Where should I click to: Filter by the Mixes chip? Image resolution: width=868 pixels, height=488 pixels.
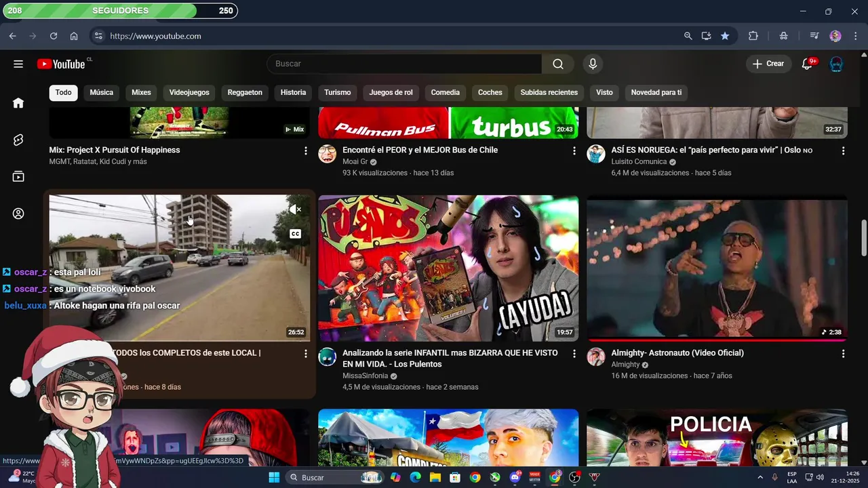coord(141,92)
